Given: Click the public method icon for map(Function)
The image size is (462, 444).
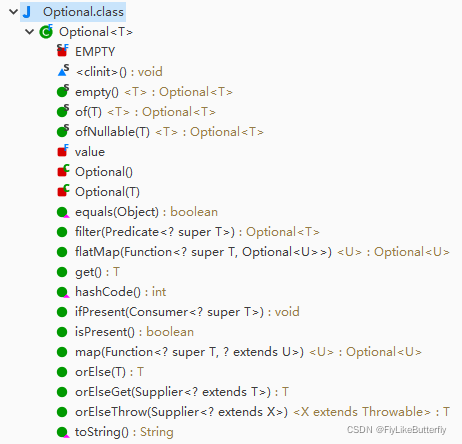Looking at the screenshot, I should [62, 352].
